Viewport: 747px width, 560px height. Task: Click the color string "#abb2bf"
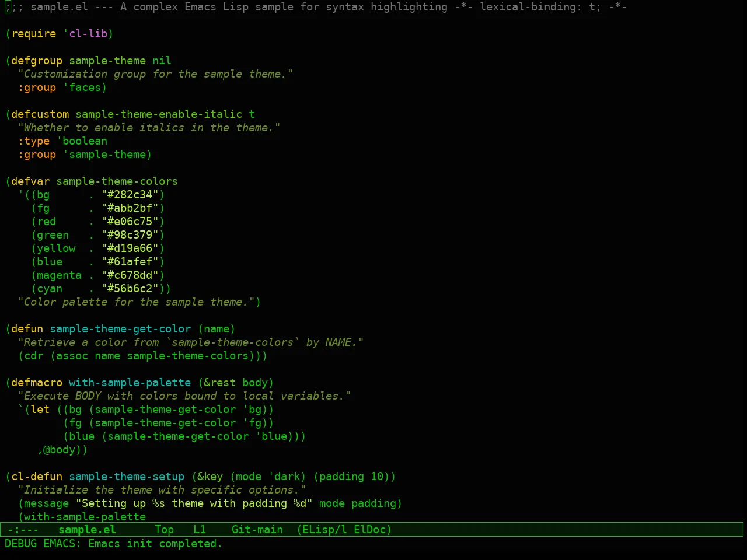(x=130, y=208)
